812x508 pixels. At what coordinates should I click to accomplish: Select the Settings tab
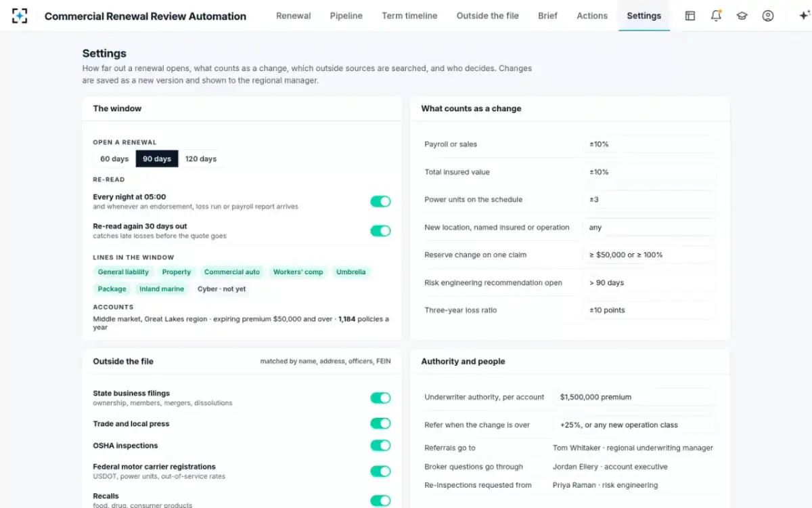point(644,16)
